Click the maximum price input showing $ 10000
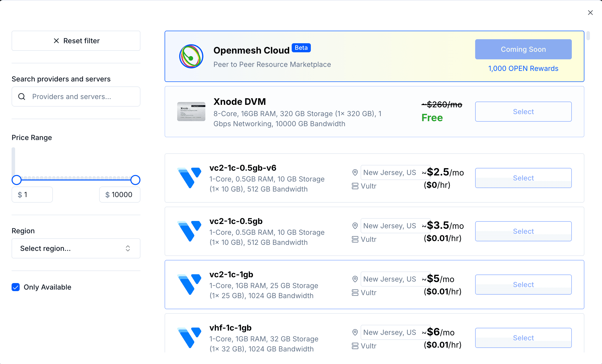Image resolution: width=602 pixels, height=364 pixels. point(120,195)
